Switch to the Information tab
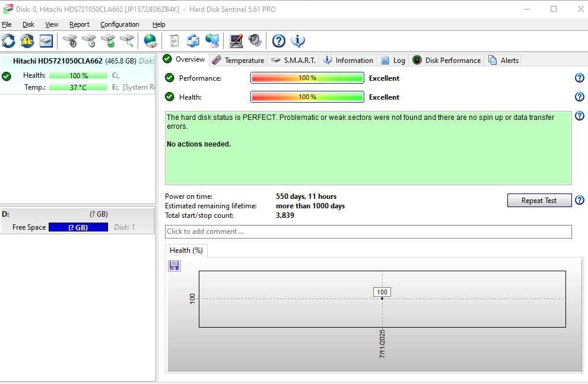 click(x=348, y=61)
